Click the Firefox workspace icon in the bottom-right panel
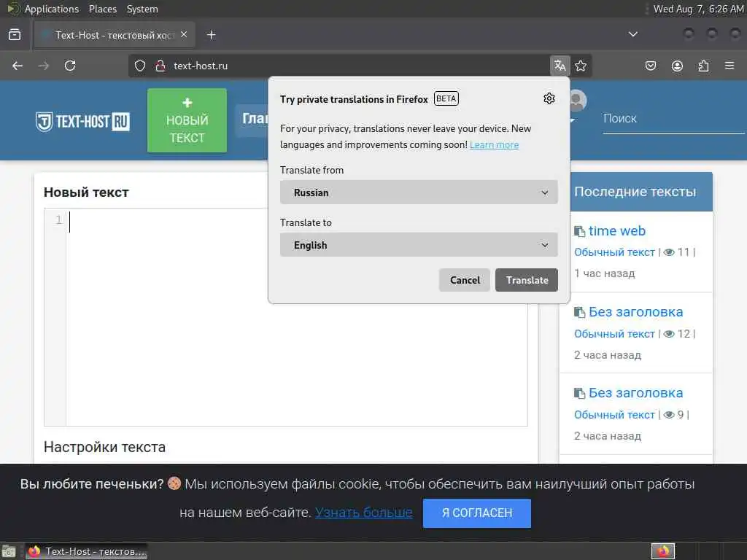This screenshot has height=560, width=747. pyautogui.click(x=662, y=551)
